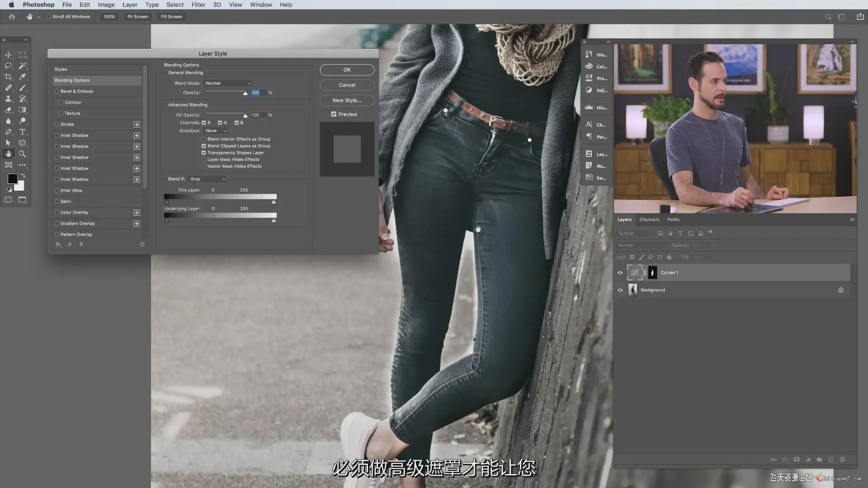Viewport: 868px width, 488px height.
Task: Switch to the Channels tab
Action: click(649, 220)
